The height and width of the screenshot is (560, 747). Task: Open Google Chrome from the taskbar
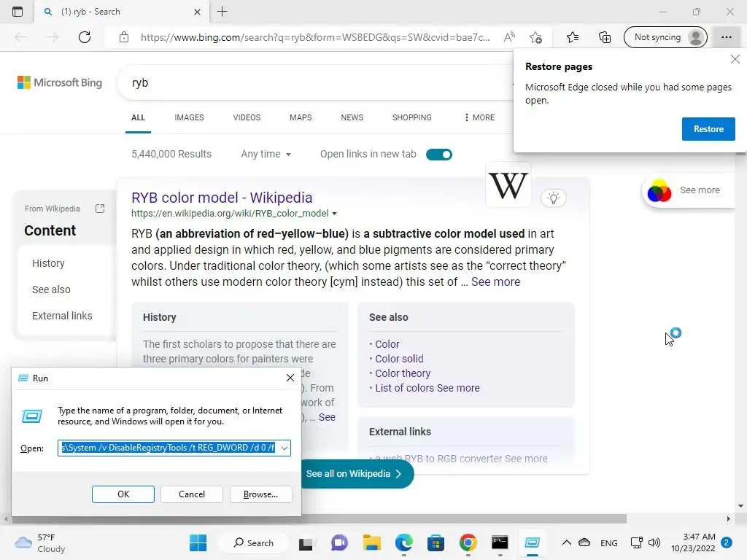tap(468, 542)
